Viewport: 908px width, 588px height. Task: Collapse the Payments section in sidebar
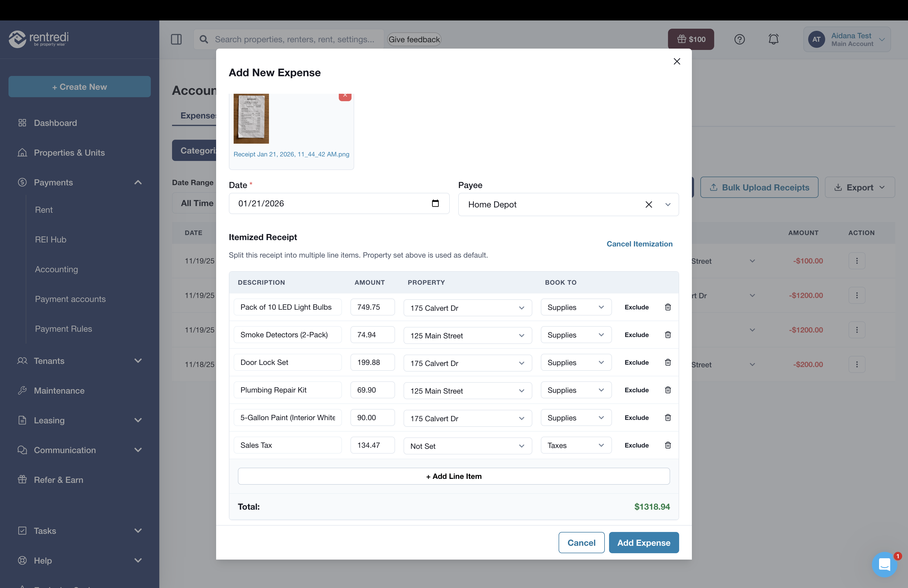click(x=138, y=182)
